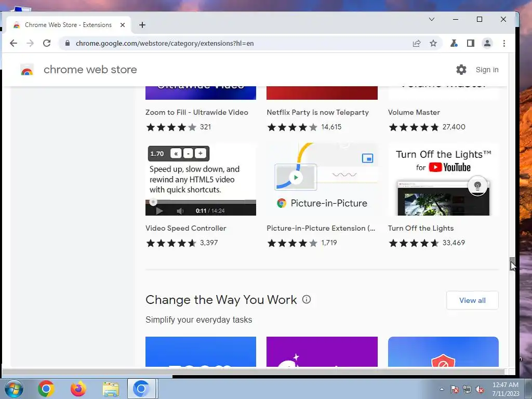The height and width of the screenshot is (399, 532).
Task: Click the 3,397 ratings count
Action: (x=209, y=243)
